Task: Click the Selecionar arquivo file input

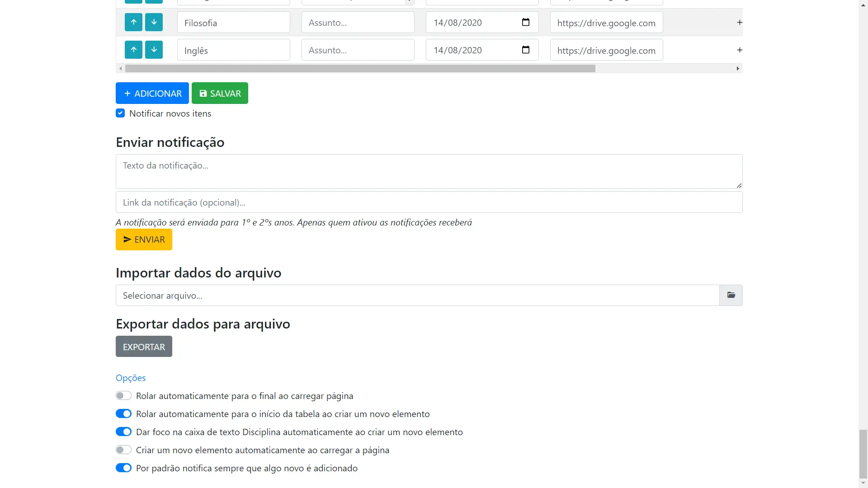Action: 418,295
